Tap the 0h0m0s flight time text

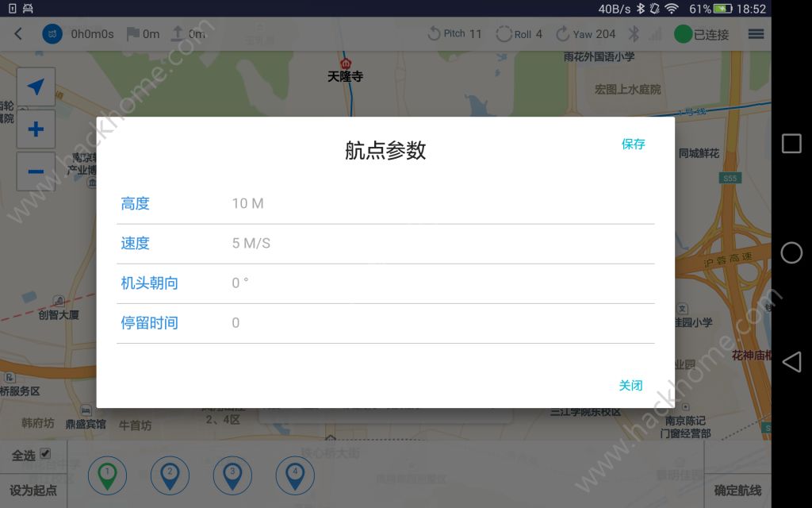coord(92,34)
